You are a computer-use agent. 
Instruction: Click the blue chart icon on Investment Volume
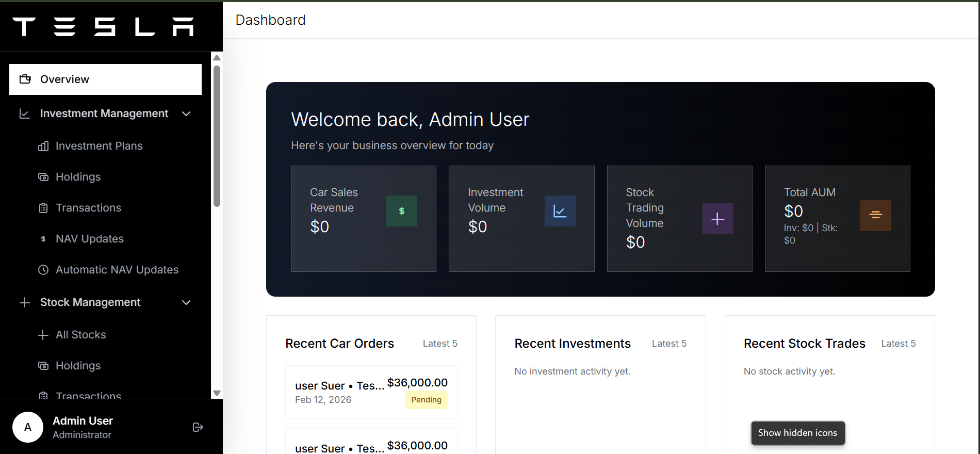560,211
